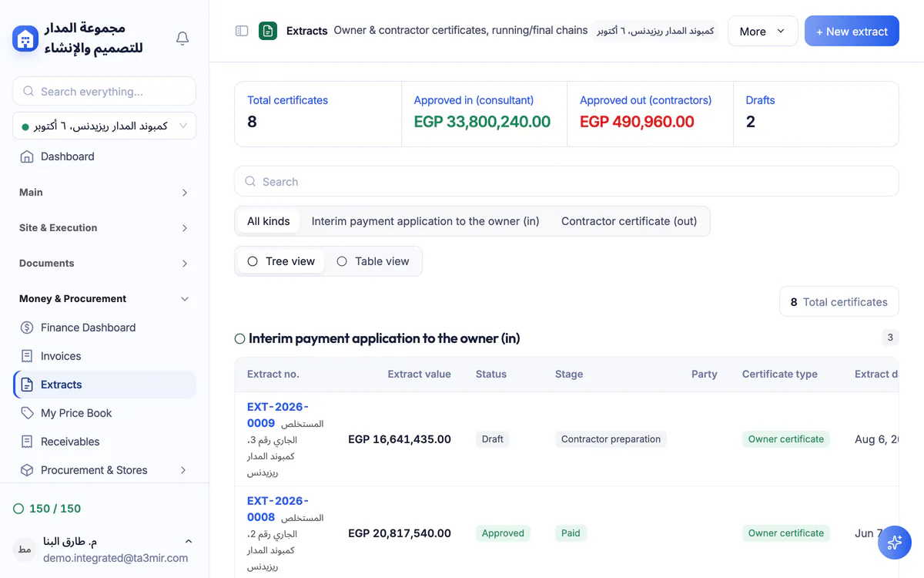
Task: Click Owner certificate badge in EXT-2026-0009 row
Action: click(x=786, y=439)
